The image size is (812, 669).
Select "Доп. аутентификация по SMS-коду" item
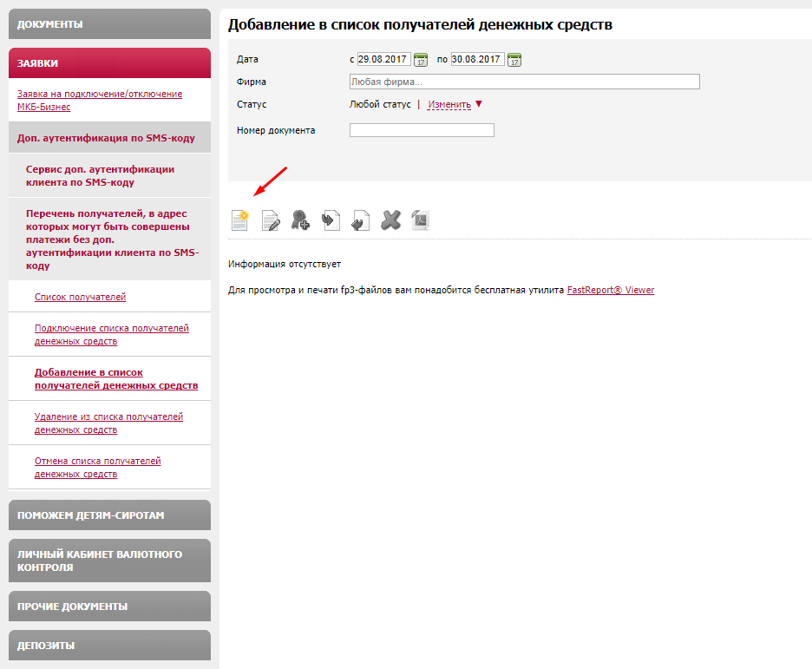click(106, 138)
